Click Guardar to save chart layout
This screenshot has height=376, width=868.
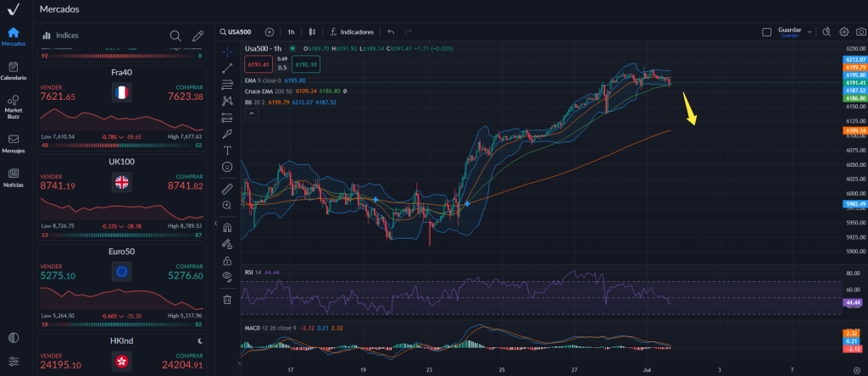pos(789,31)
